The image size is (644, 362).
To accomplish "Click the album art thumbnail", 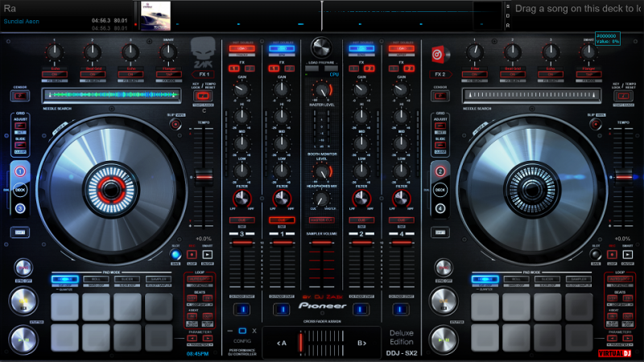I will [x=155, y=16].
